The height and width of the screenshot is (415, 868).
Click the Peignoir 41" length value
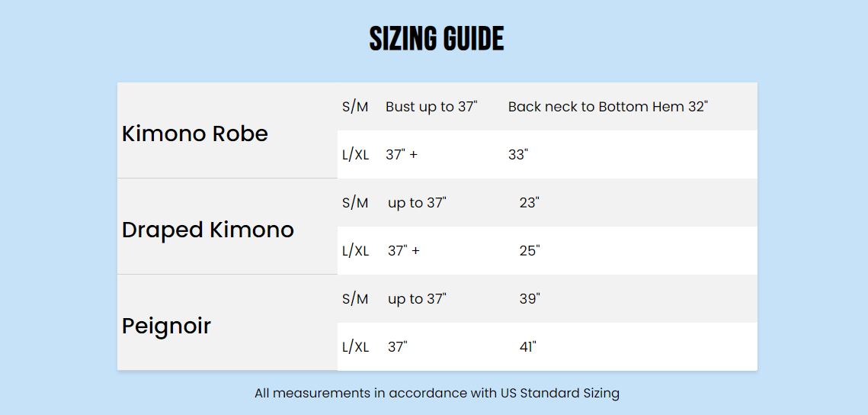tap(528, 347)
